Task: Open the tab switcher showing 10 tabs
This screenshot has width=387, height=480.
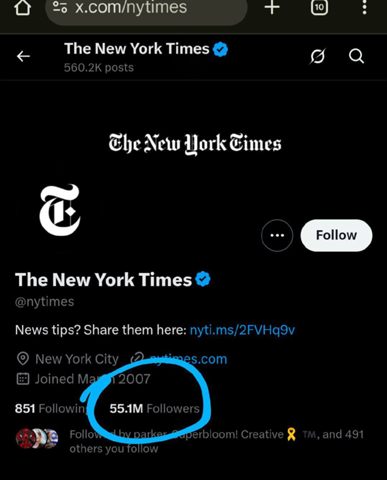Action: [x=319, y=7]
